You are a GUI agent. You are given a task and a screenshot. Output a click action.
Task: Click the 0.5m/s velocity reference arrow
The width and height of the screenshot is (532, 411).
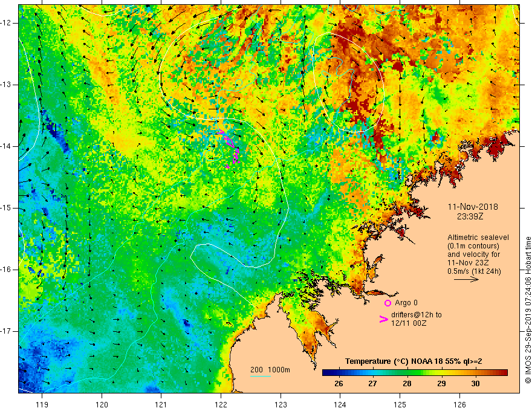[x=466, y=279]
